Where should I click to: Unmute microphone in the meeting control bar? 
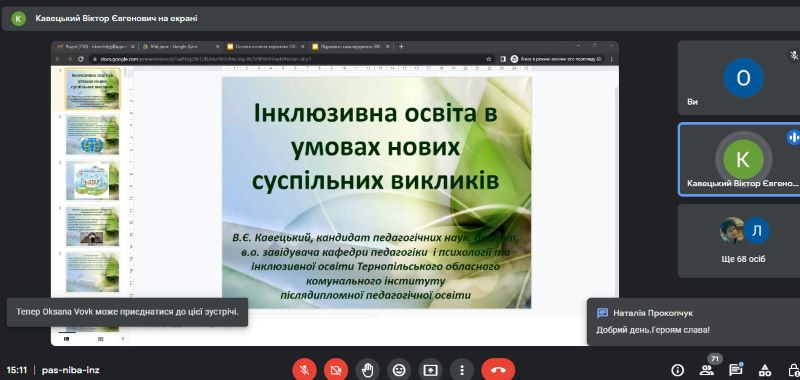[305, 370]
